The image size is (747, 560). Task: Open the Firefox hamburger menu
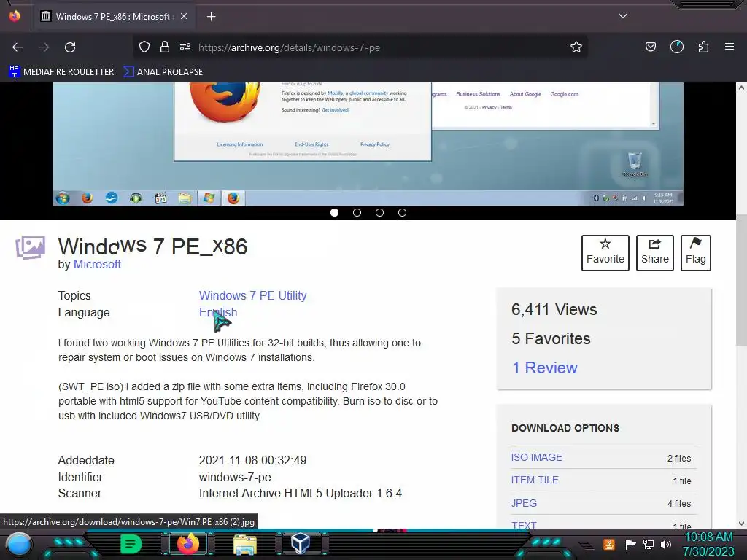(729, 47)
